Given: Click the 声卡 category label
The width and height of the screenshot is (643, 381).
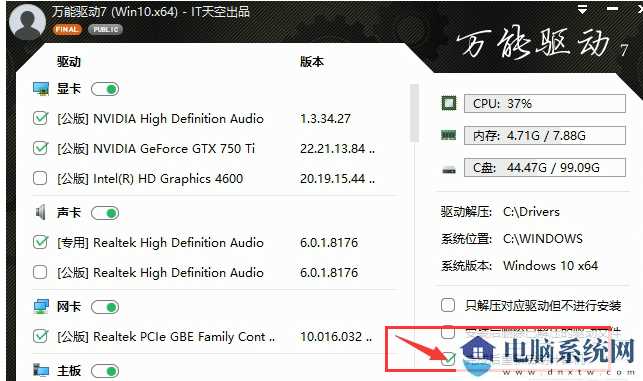Looking at the screenshot, I should (x=68, y=212).
